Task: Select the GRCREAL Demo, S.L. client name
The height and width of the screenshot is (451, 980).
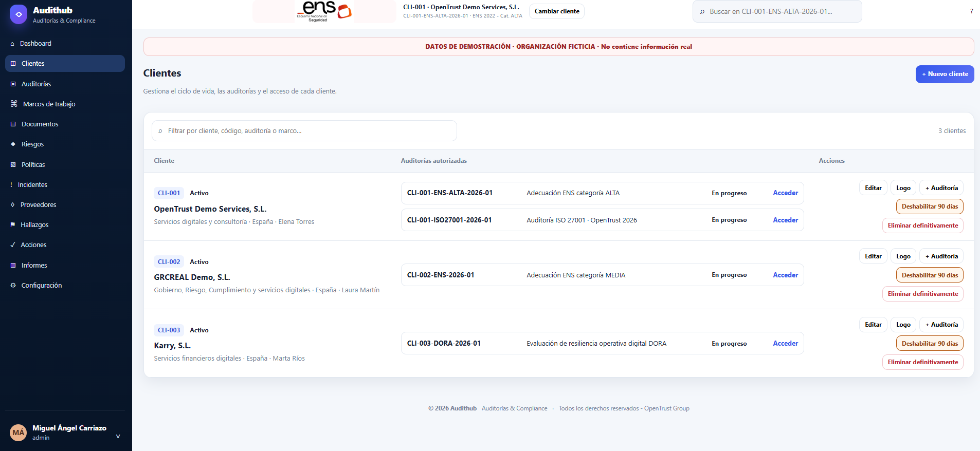Action: tap(192, 277)
